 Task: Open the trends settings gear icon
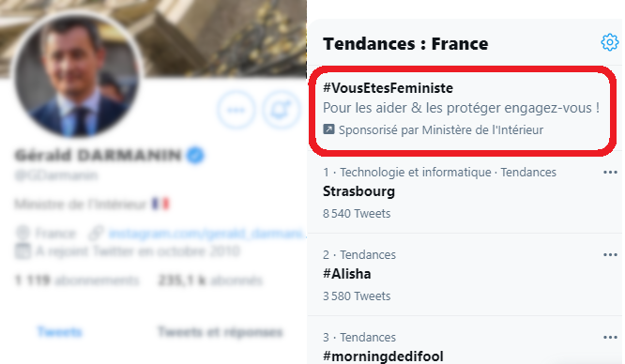coord(609,42)
